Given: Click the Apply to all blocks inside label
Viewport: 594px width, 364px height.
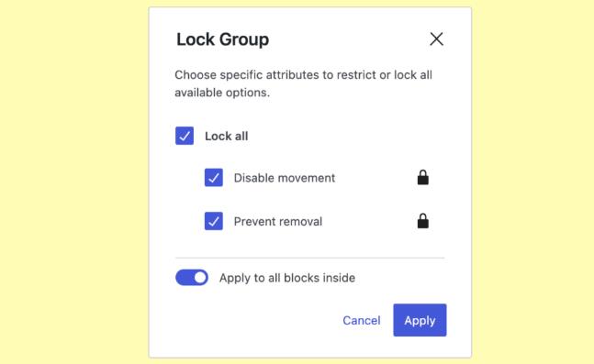Looking at the screenshot, I should (287, 278).
